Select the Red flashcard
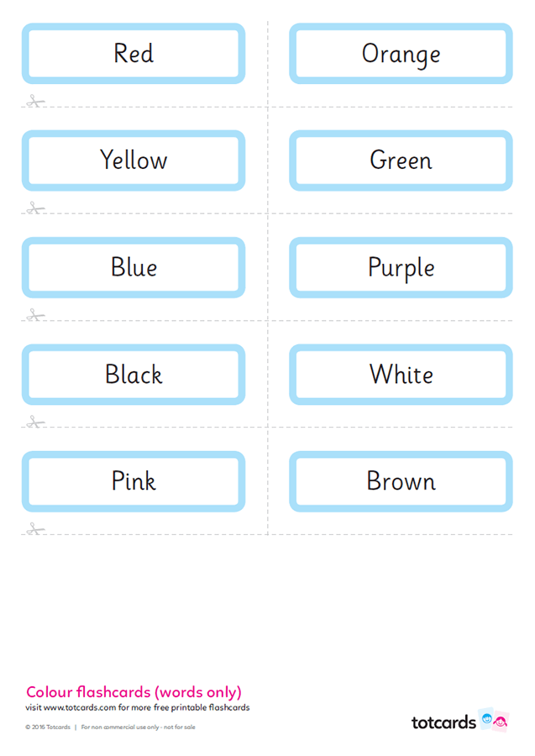This screenshot has width=535, height=756. click(x=134, y=54)
